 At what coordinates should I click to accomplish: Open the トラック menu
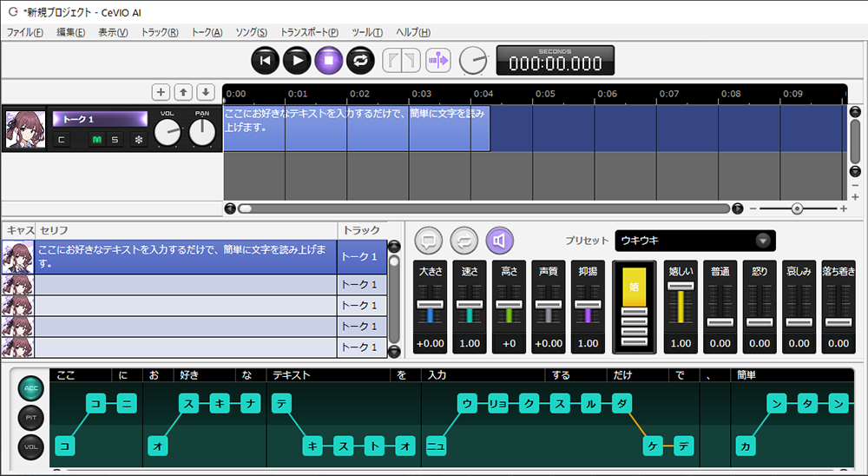point(160,32)
